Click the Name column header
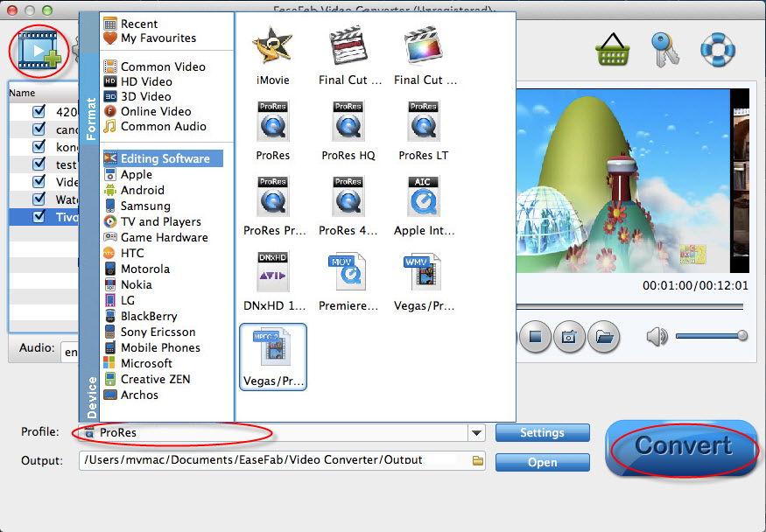The width and height of the screenshot is (766, 532). click(44, 93)
